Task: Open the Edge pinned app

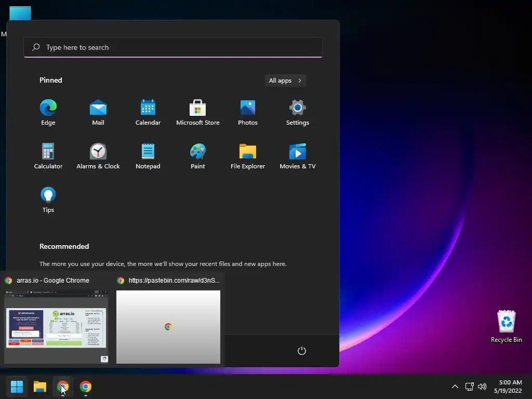Action: [x=48, y=113]
